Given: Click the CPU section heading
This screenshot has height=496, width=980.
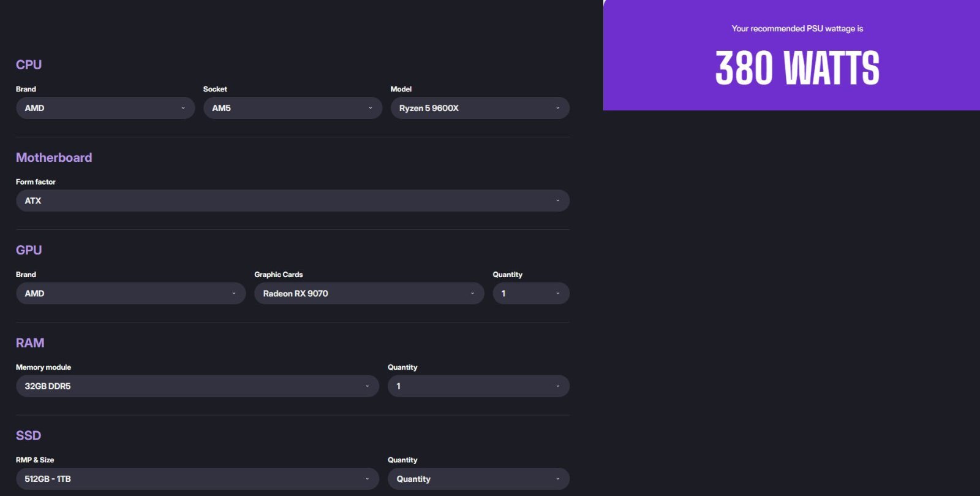Looking at the screenshot, I should click(29, 64).
